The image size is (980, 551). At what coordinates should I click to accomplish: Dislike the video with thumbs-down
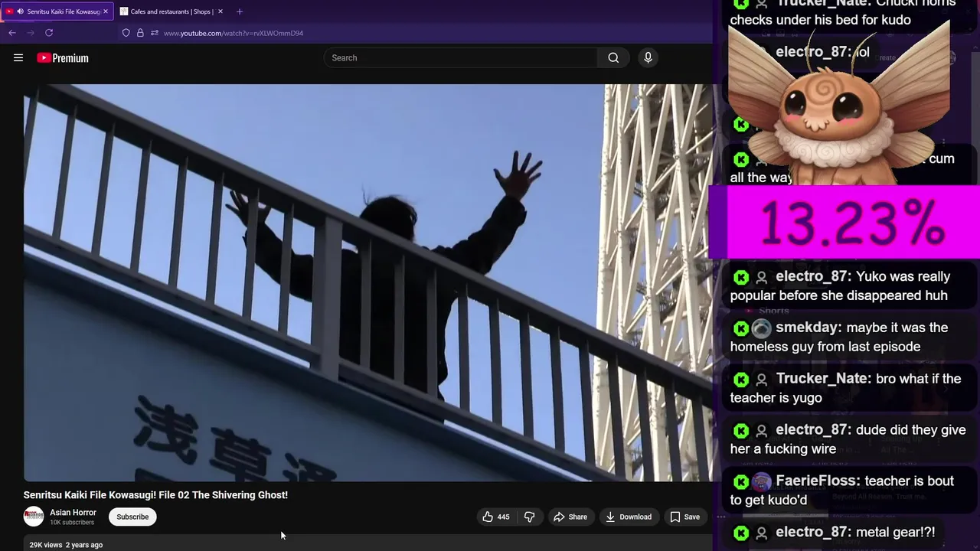[x=529, y=517]
